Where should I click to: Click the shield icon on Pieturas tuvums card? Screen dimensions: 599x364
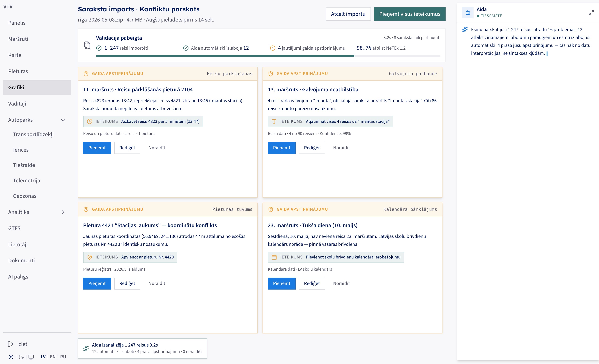[86, 209]
